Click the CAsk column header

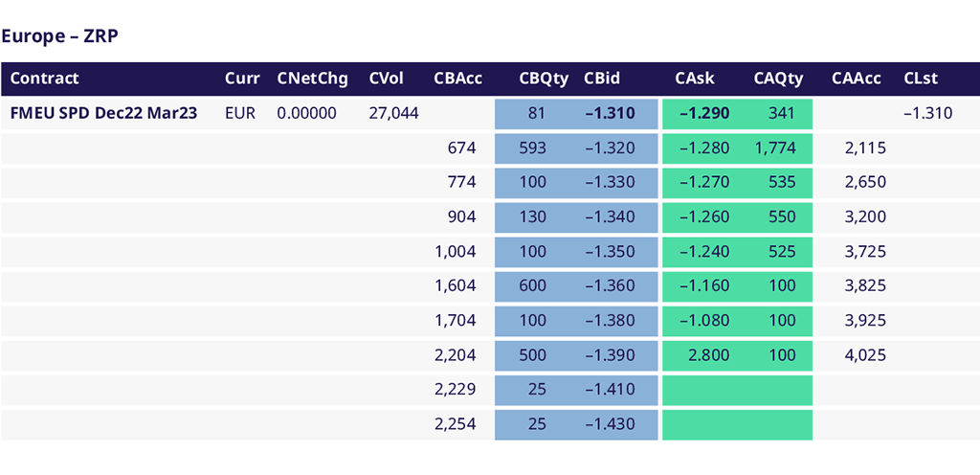(694, 79)
